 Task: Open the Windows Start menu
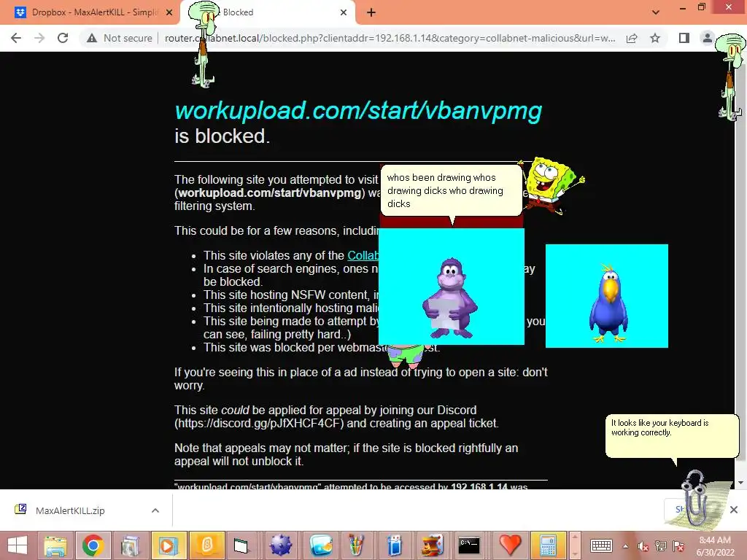coord(18,545)
